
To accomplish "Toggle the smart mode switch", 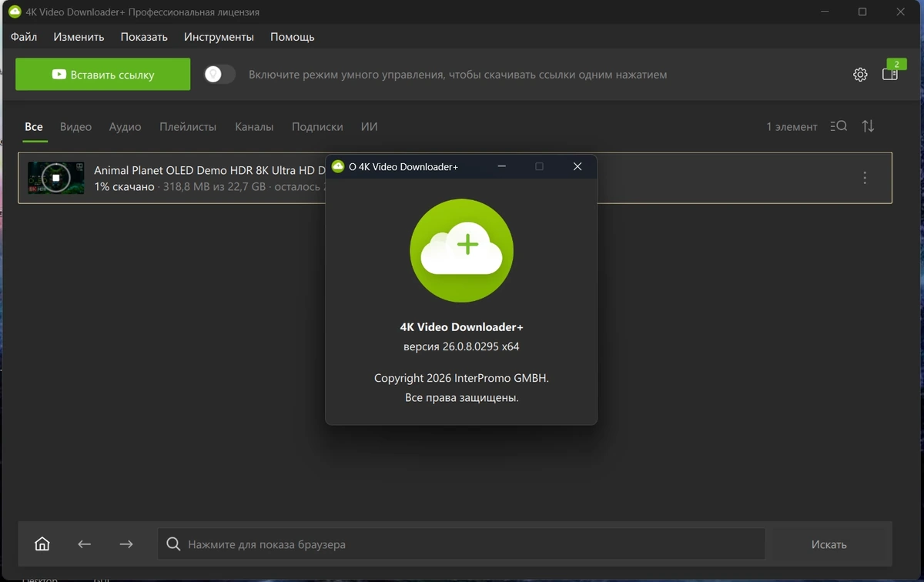I will (219, 75).
